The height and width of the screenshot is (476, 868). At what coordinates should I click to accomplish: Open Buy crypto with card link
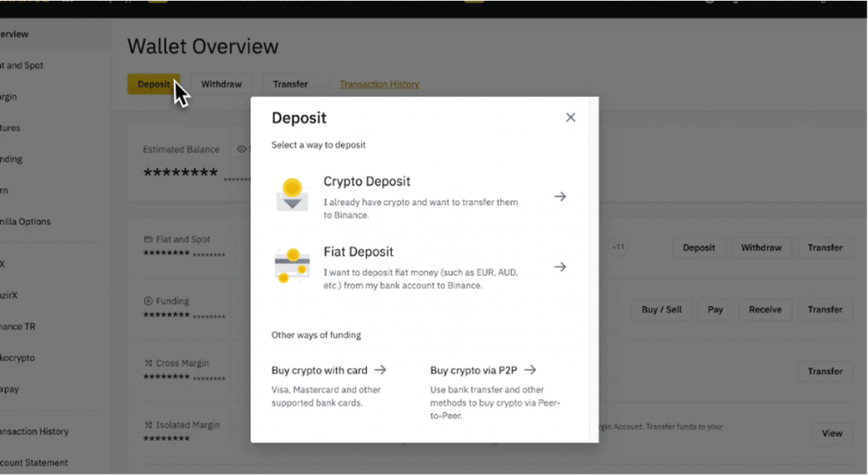pos(321,370)
